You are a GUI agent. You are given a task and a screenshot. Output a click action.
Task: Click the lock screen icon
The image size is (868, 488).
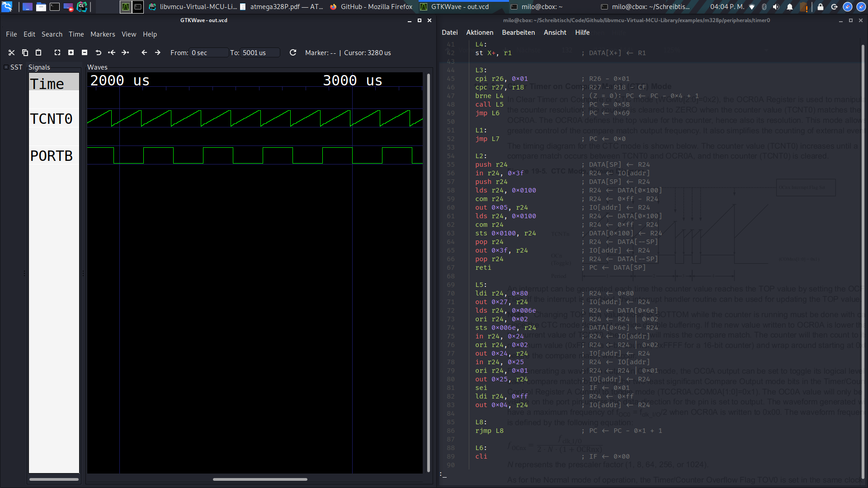(821, 7)
